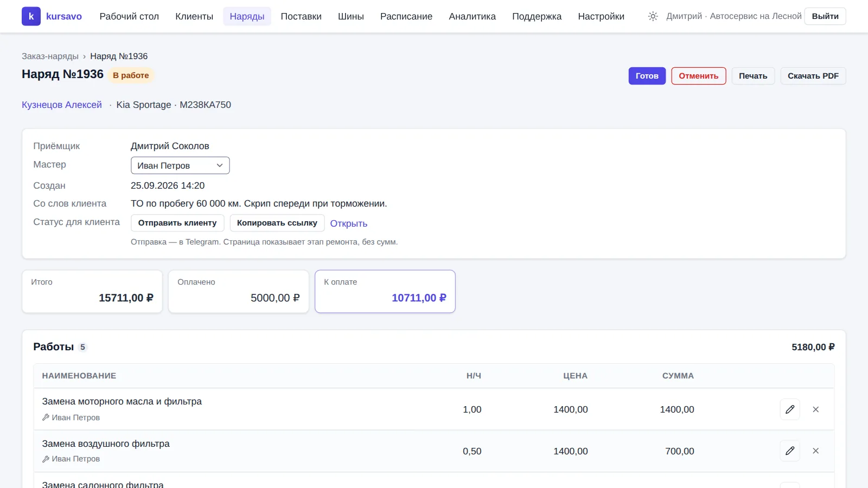This screenshot has height=488, width=868.
Task: Click Отправить клиенту button
Action: pyautogui.click(x=177, y=223)
